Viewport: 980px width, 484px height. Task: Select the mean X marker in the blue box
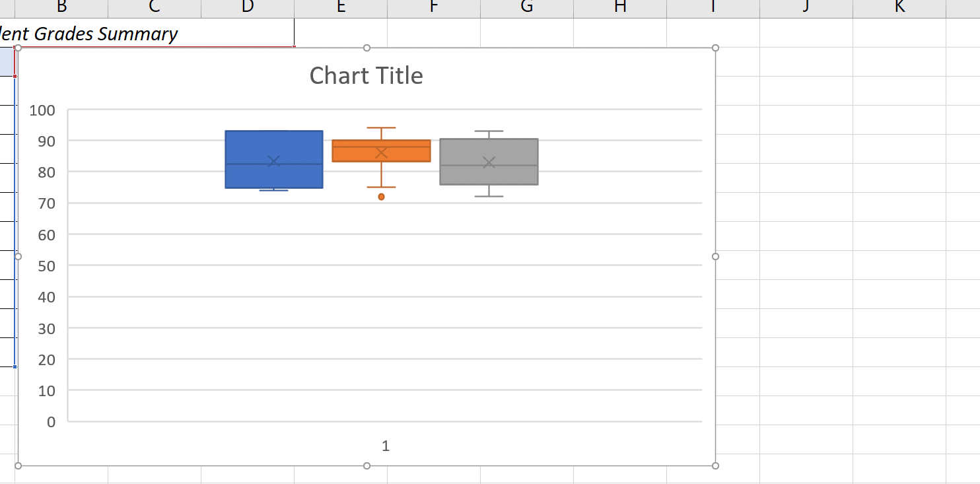273,160
